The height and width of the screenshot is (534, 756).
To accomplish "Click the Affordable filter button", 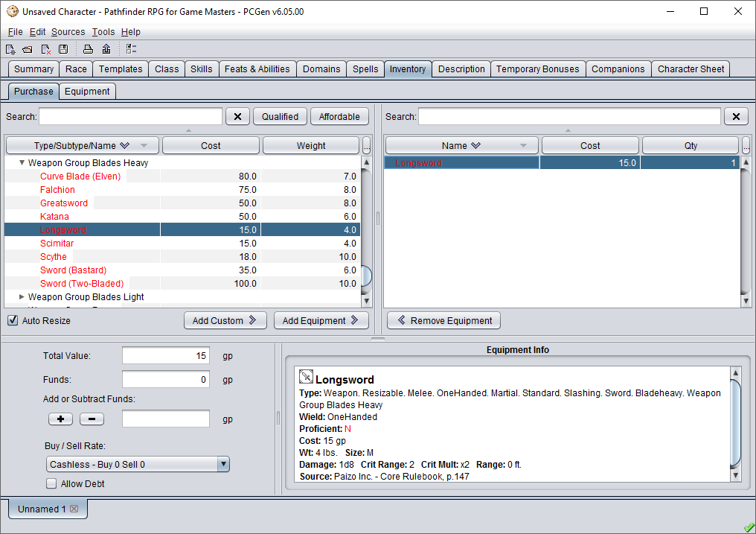I will 339,117.
